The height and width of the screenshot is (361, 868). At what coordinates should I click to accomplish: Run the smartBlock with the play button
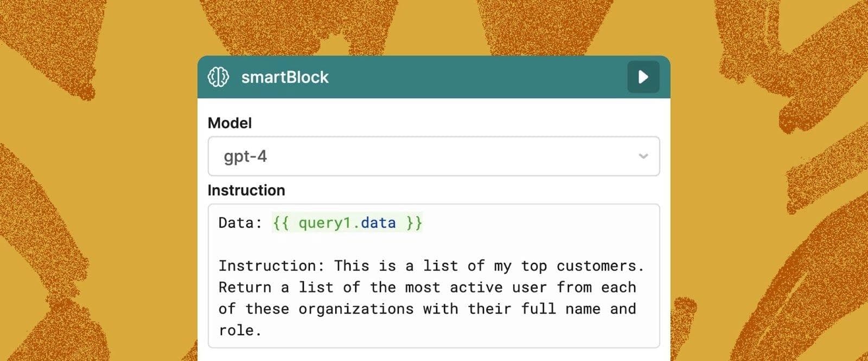(x=643, y=77)
